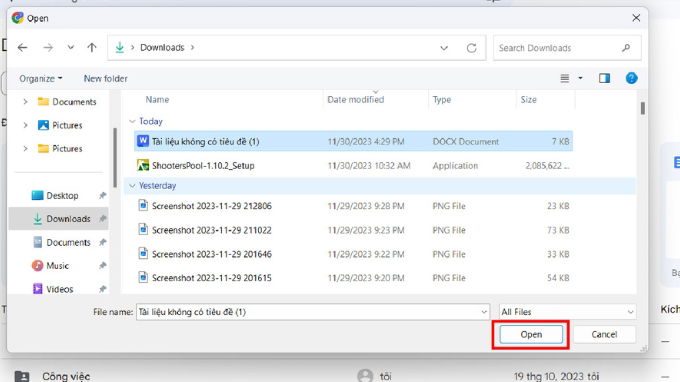Go forward with the right arrow
This screenshot has width=680, height=382.
coord(48,48)
